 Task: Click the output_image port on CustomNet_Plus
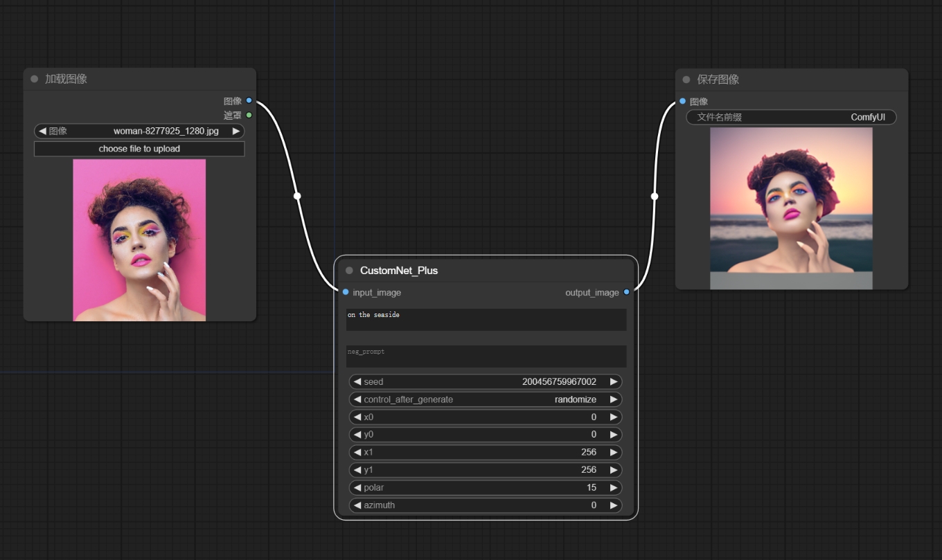pyautogui.click(x=627, y=292)
